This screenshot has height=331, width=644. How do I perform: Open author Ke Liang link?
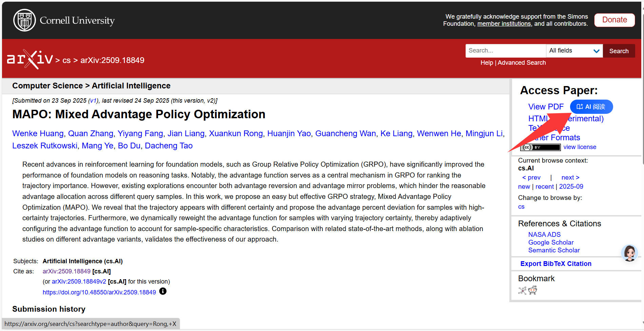pyautogui.click(x=396, y=133)
